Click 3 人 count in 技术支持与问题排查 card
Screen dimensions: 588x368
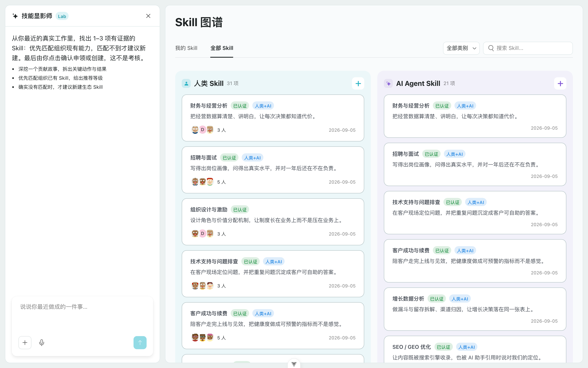221,286
